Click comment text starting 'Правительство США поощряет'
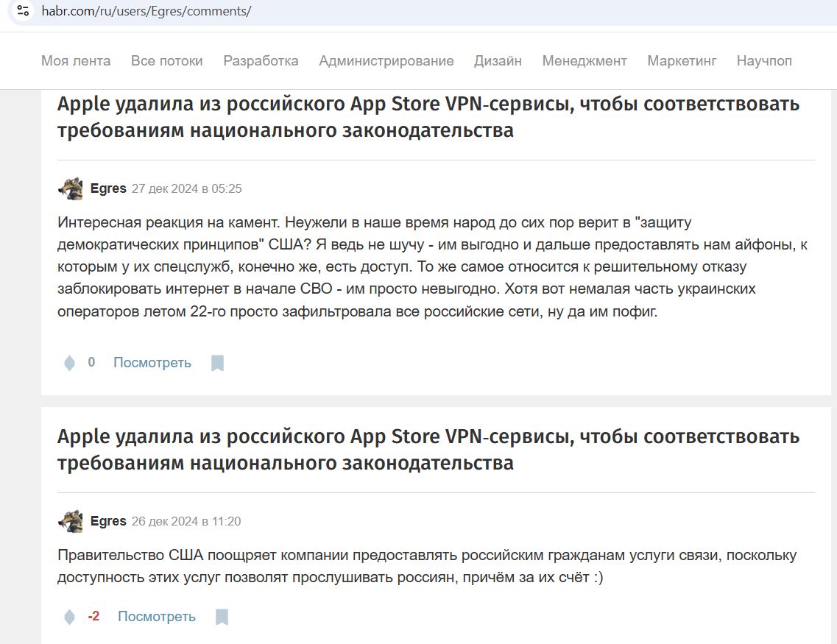 click(427, 566)
